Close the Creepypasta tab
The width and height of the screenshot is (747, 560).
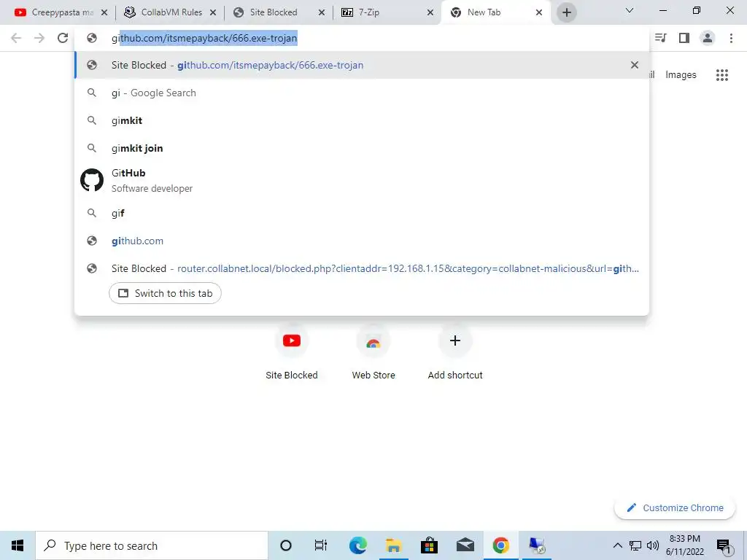pos(104,12)
